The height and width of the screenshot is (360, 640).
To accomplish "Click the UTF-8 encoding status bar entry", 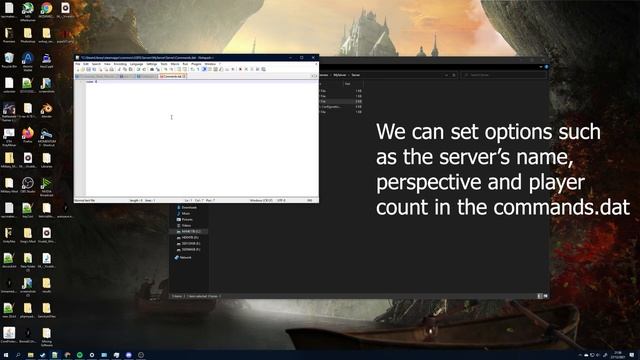I will coord(281,200).
